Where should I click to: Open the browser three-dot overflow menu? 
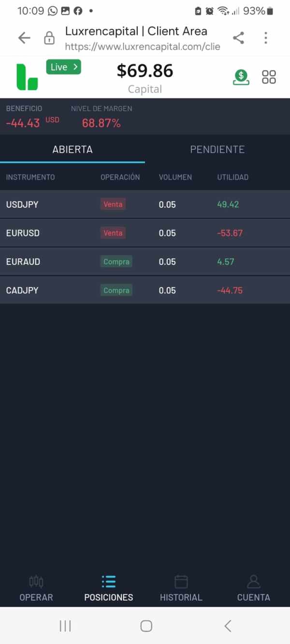(x=266, y=38)
